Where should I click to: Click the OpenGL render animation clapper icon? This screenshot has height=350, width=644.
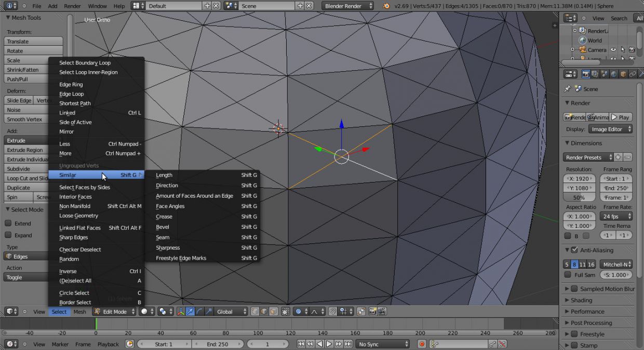382,312
